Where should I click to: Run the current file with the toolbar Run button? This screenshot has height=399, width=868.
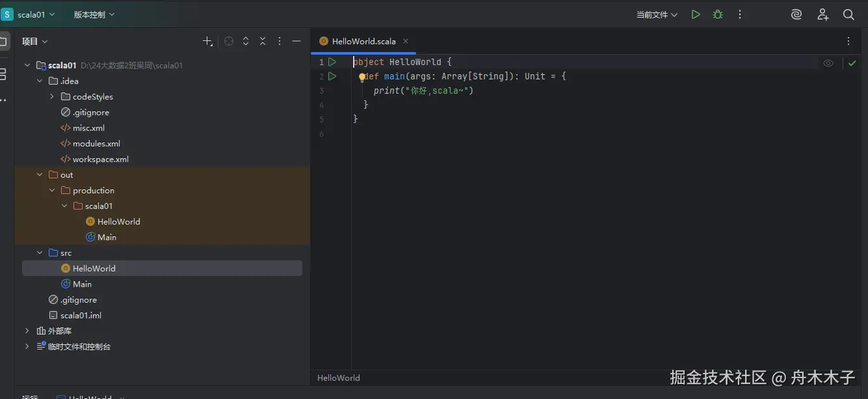click(x=696, y=14)
